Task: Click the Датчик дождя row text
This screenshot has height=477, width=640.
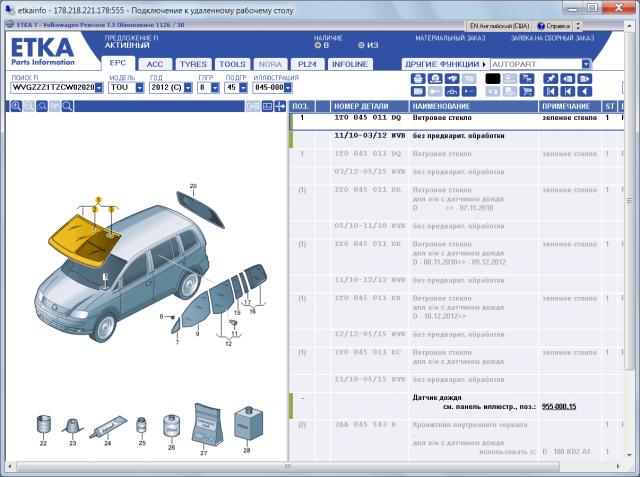Action: 437,397
